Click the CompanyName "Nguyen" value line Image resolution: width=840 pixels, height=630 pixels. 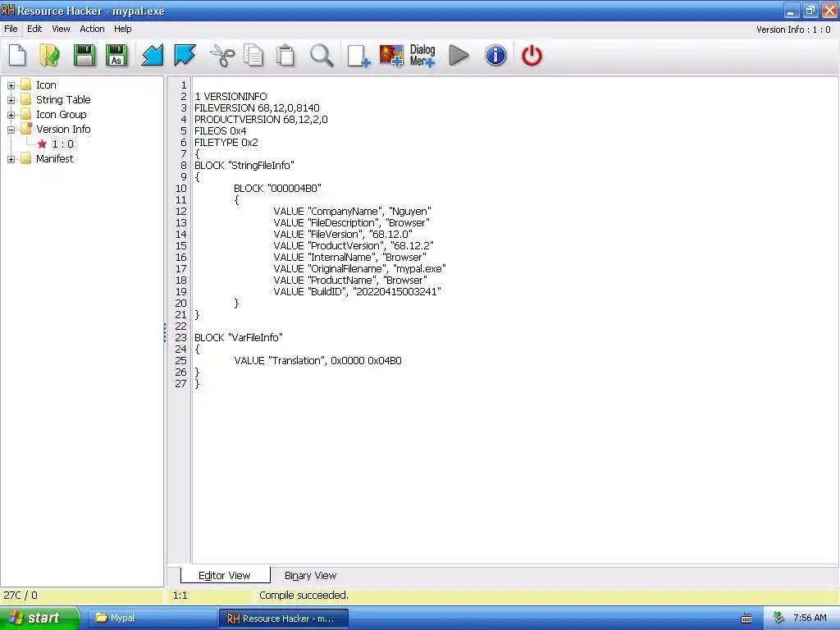point(352,211)
